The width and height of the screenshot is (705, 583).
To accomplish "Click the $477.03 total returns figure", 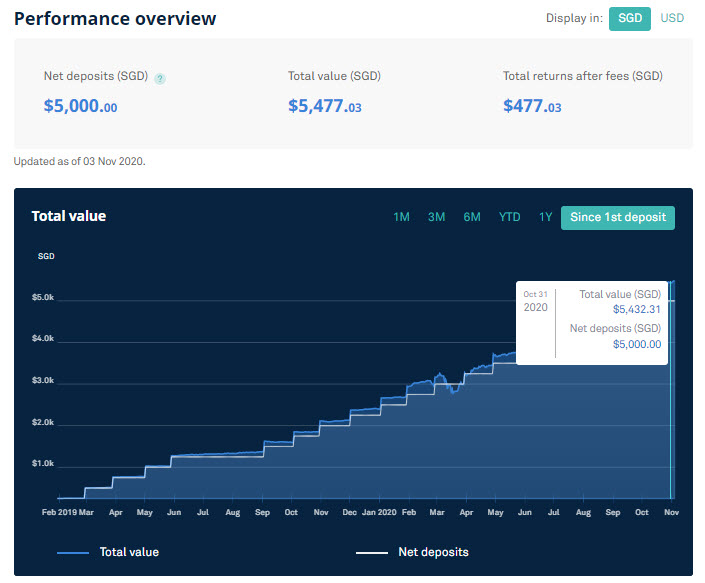I will pyautogui.click(x=532, y=107).
